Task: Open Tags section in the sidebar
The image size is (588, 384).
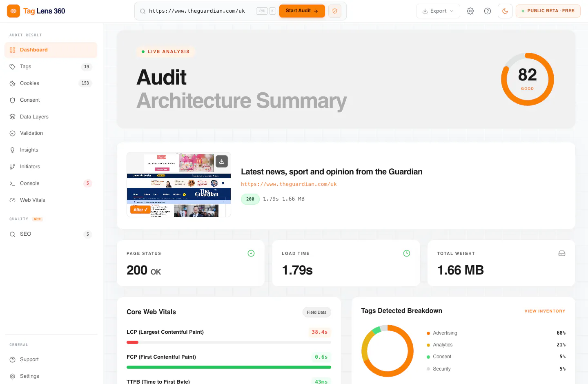Action: pos(51,67)
